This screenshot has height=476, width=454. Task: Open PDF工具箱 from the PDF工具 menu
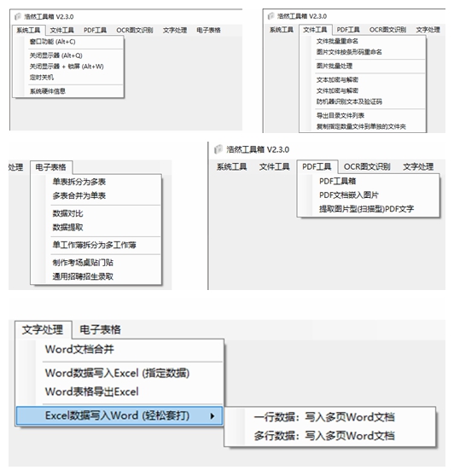coord(337,181)
